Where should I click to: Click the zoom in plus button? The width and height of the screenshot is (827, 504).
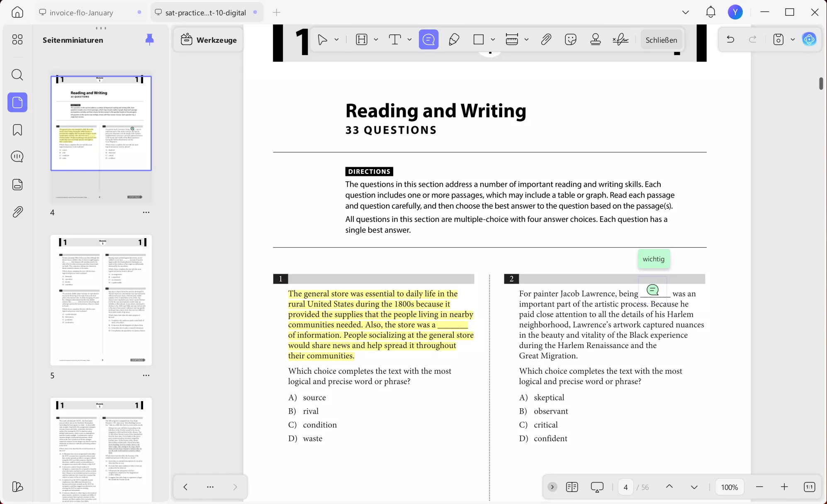click(784, 487)
